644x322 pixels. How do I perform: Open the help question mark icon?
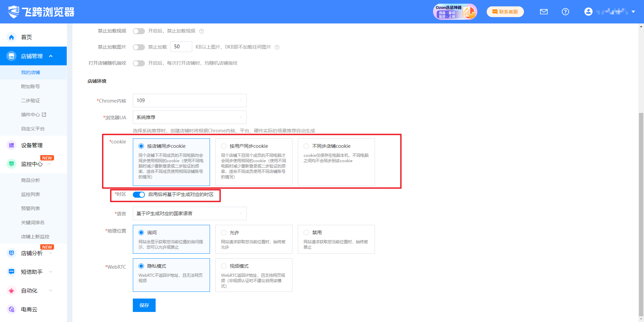pyautogui.click(x=565, y=12)
